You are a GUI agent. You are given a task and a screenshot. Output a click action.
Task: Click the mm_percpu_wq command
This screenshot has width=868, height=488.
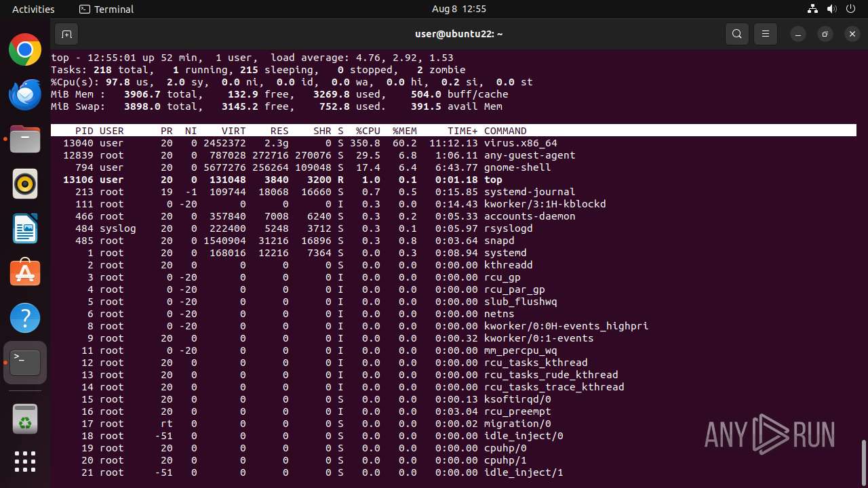[520, 350]
